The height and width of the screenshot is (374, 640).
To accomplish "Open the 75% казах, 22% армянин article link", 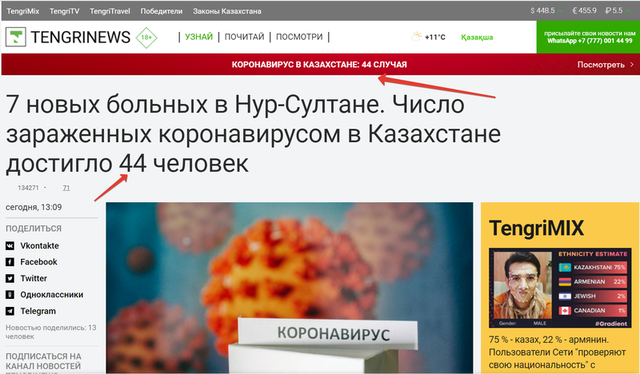I will click(x=558, y=352).
